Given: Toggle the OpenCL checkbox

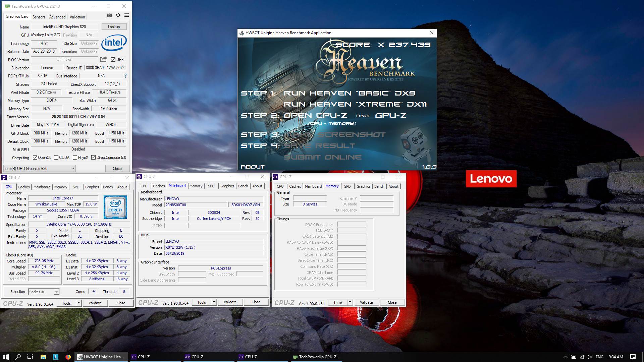Looking at the screenshot, I should coord(35,158).
